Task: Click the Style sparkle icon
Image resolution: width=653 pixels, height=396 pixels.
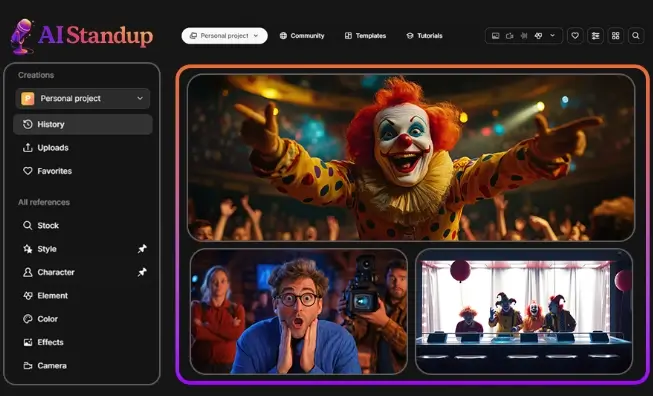Action: tap(27, 249)
